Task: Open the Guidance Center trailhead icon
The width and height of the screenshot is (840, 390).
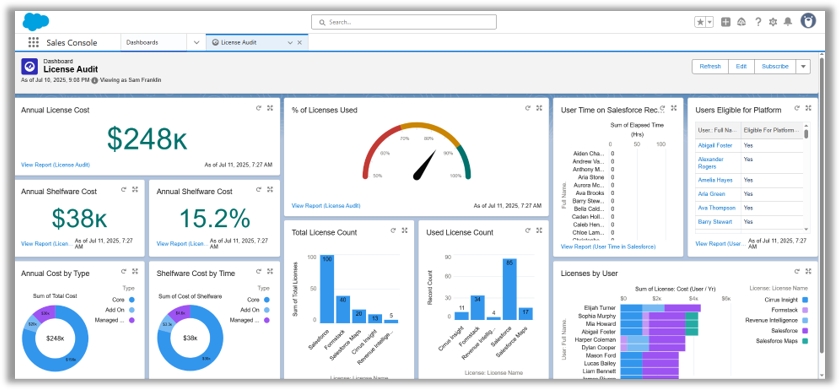Action: [x=741, y=22]
